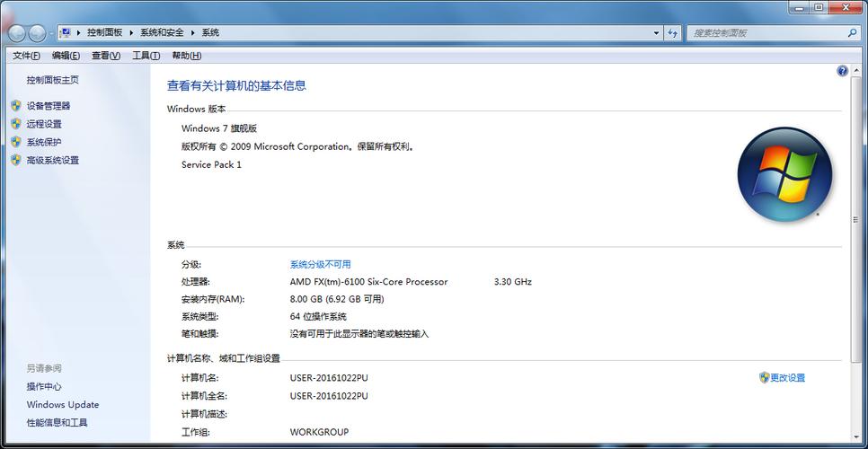Open 操作中心 Action Center link

tap(44, 386)
